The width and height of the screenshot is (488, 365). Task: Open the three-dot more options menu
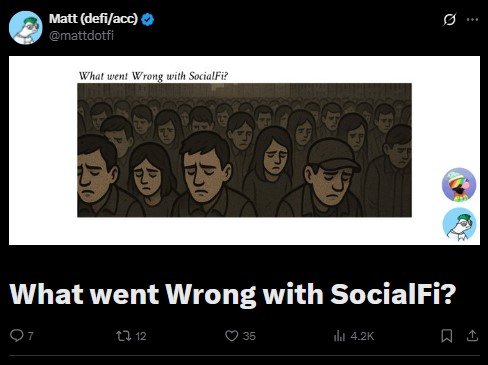coord(472,20)
